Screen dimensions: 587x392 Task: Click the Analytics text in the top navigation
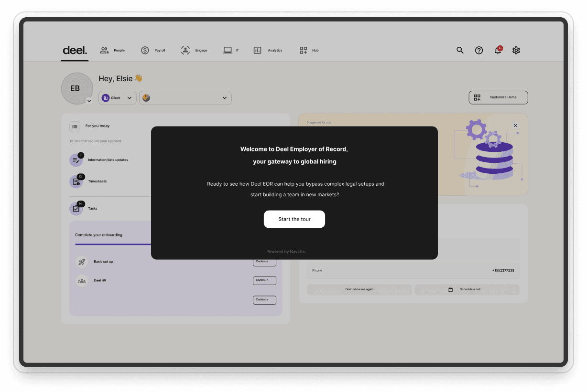point(275,50)
